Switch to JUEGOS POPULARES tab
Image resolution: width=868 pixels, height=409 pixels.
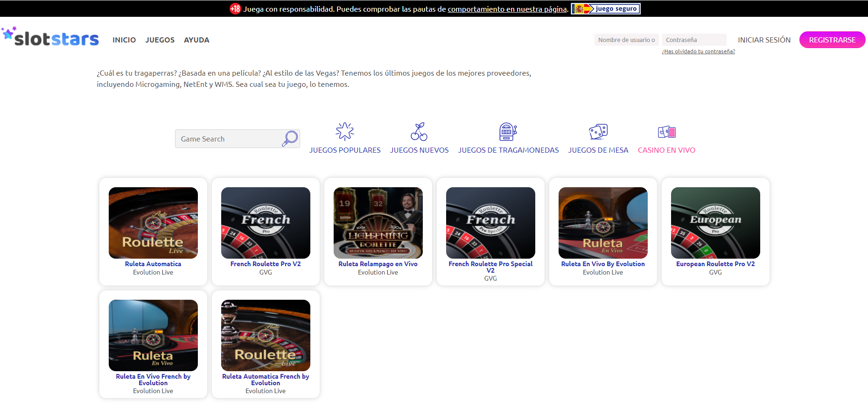(345, 150)
